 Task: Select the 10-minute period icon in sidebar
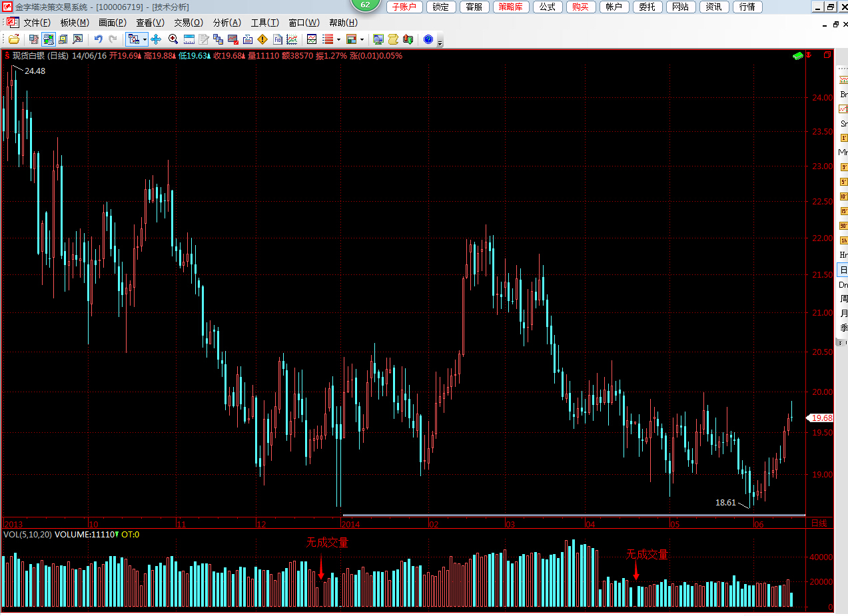pos(843,196)
